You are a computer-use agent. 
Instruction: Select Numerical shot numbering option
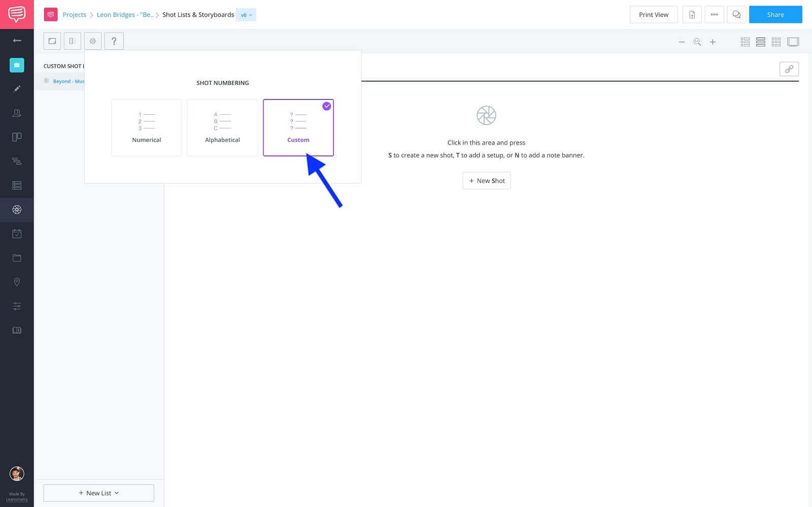146,127
